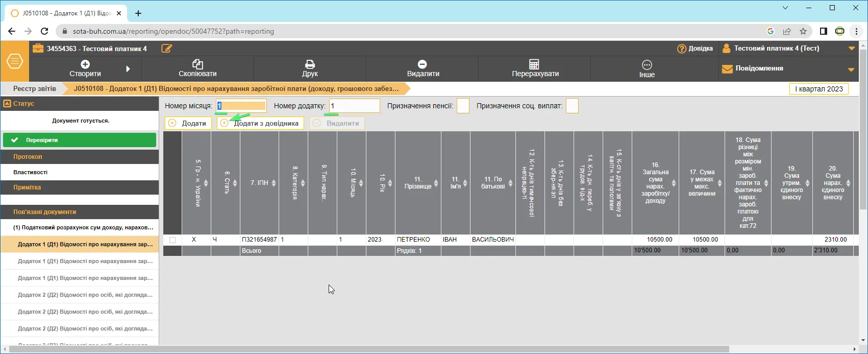This screenshot has width=868, height=354.
Task: Open the Інше more options icon
Action: coord(647,65)
